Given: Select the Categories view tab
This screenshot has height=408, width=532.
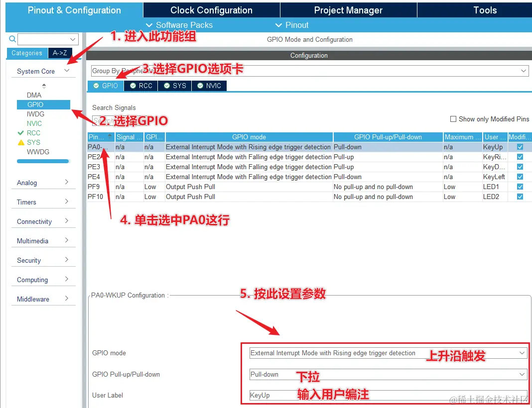Looking at the screenshot, I should 27,53.
